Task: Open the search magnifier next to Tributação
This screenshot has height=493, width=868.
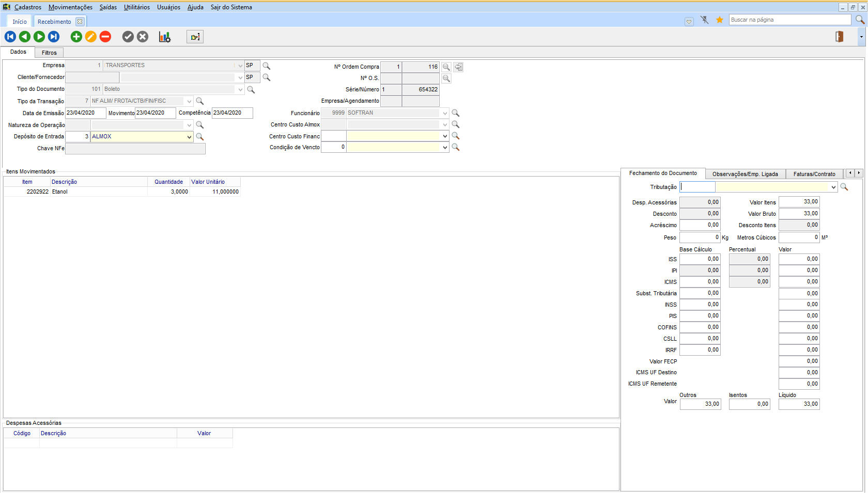Action: click(844, 187)
